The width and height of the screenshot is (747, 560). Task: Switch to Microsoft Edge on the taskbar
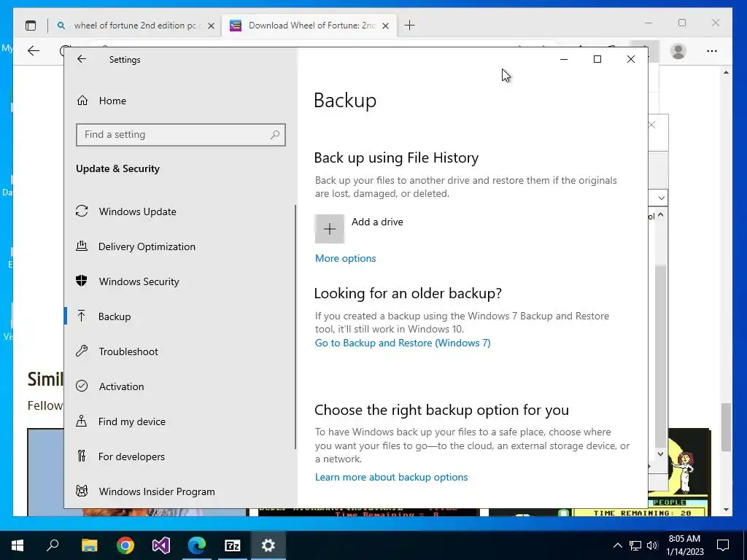point(197,545)
